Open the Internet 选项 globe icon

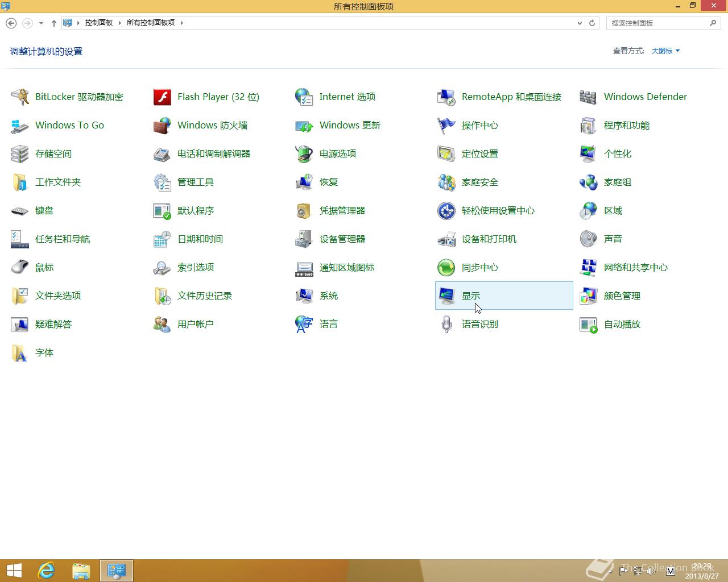pos(304,97)
